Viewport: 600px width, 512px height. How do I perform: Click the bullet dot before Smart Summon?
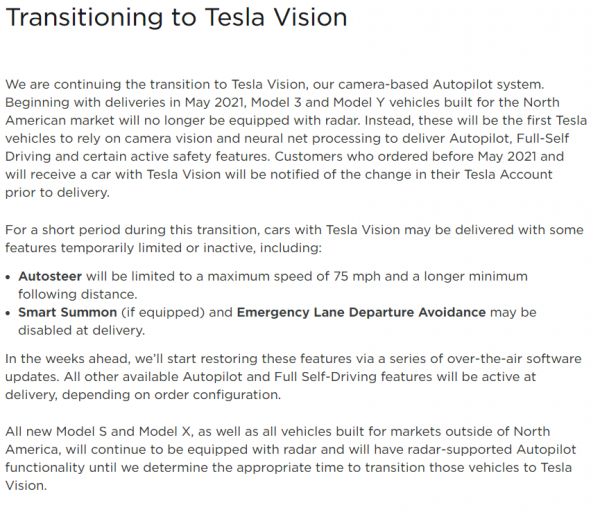point(10,314)
